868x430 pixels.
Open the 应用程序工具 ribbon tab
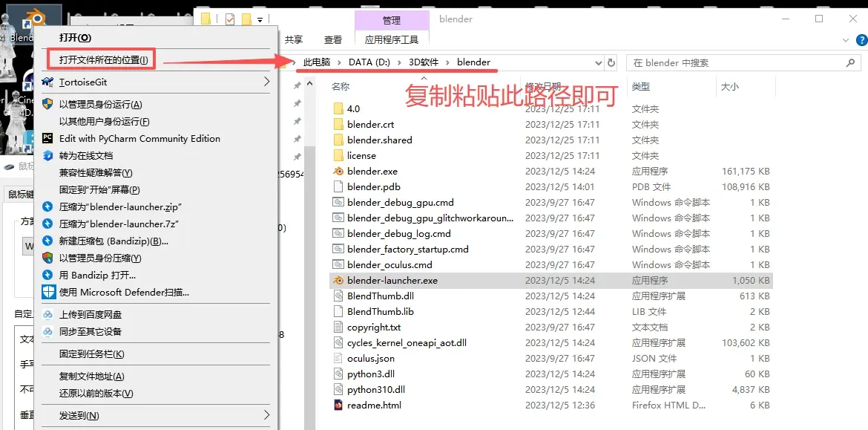pyautogui.click(x=392, y=39)
